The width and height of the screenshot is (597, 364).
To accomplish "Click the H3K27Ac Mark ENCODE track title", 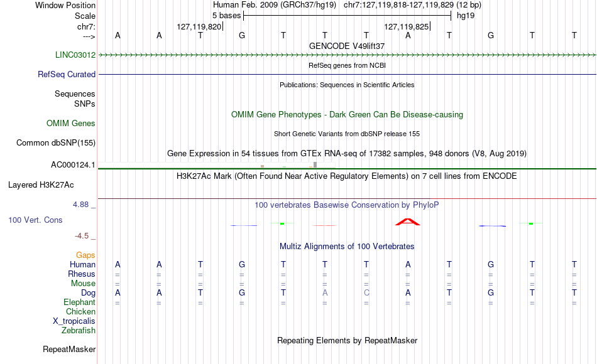I will (x=347, y=176).
